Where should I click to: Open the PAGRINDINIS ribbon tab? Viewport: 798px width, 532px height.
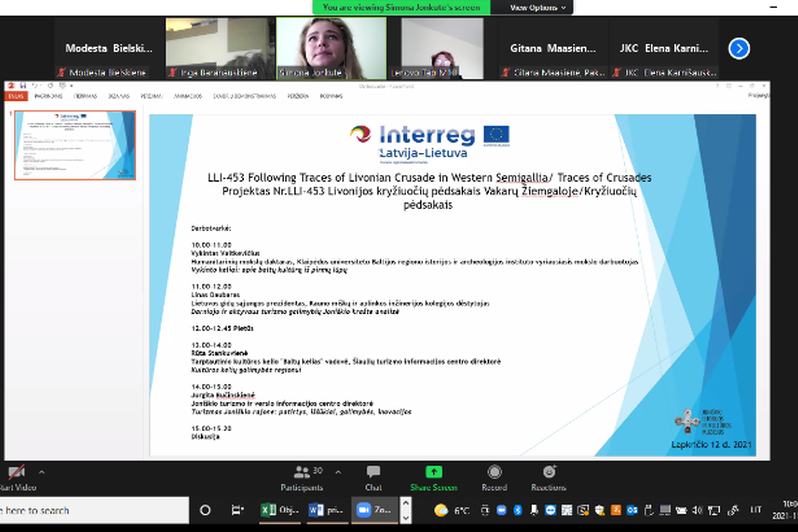tap(49, 96)
